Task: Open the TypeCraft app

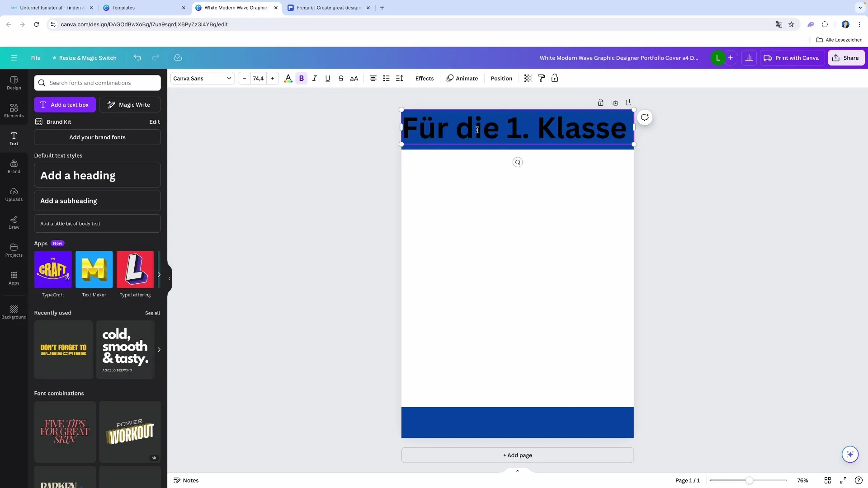Action: (53, 270)
